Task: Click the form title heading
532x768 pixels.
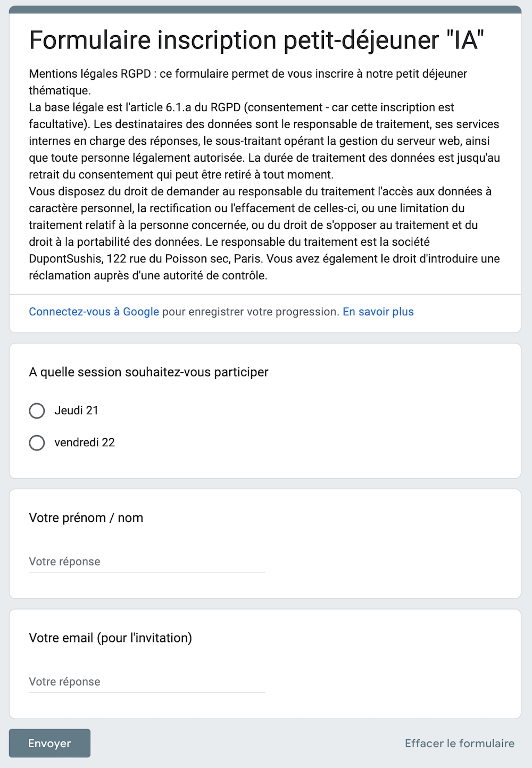Action: pyautogui.click(x=256, y=40)
